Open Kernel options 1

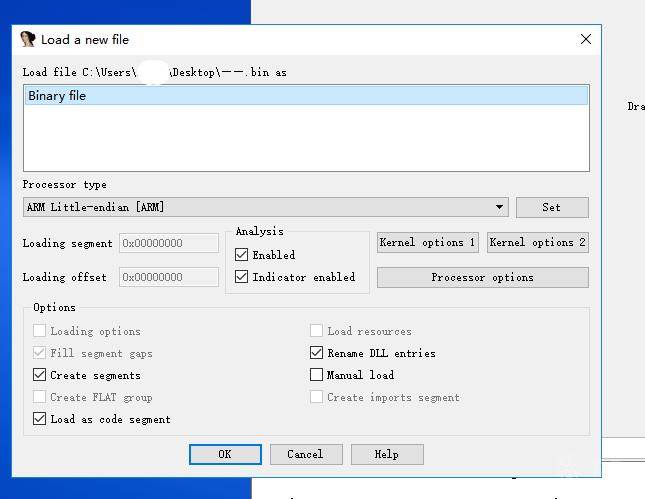[428, 242]
